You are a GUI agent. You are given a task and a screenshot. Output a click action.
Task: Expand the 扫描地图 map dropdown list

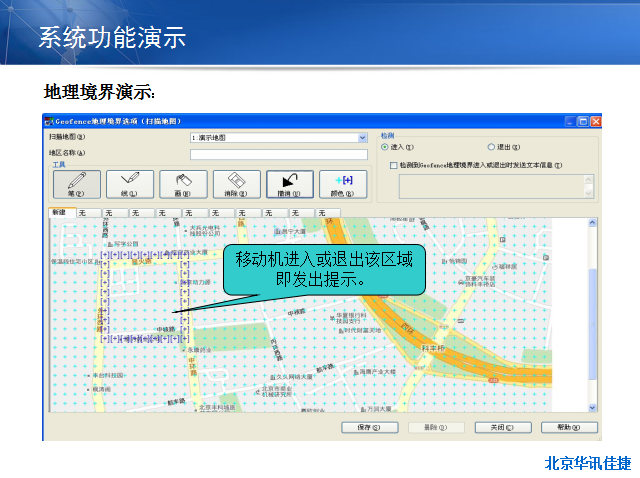coord(363,137)
